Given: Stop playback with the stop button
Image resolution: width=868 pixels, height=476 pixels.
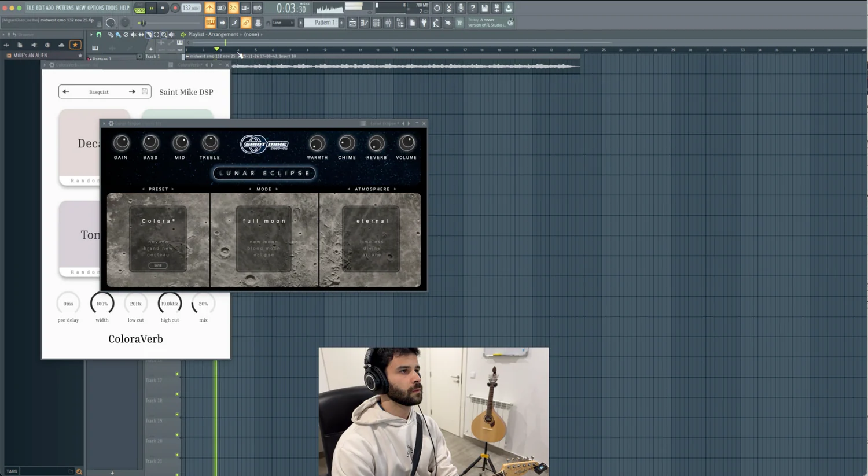Looking at the screenshot, I should pos(163,8).
